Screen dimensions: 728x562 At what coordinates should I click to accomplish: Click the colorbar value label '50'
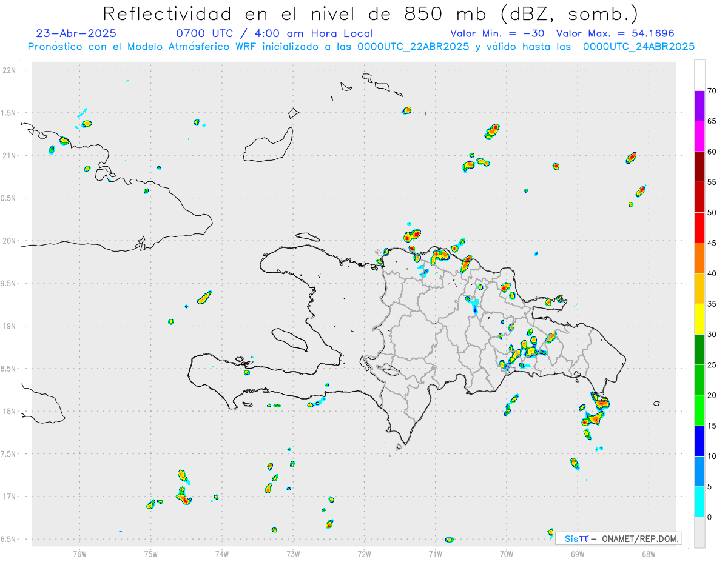click(712, 213)
